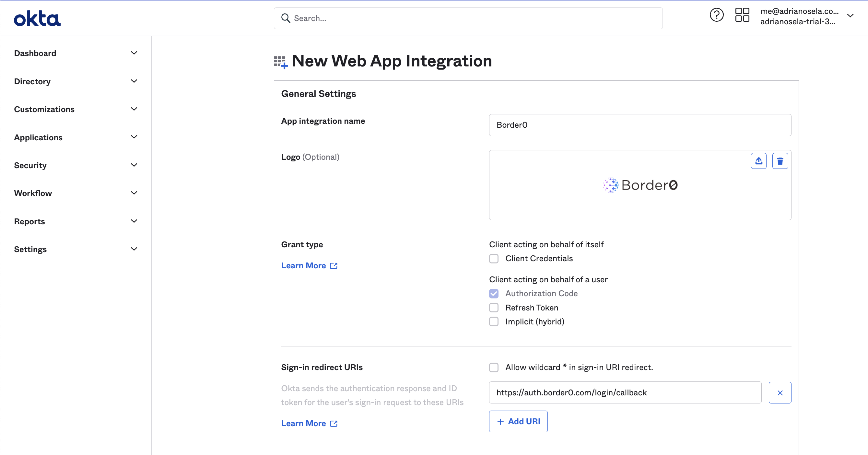Follow Learn More link under Sign-in redirect URIs
Viewport: 868px width, 455px height.
[x=303, y=423]
